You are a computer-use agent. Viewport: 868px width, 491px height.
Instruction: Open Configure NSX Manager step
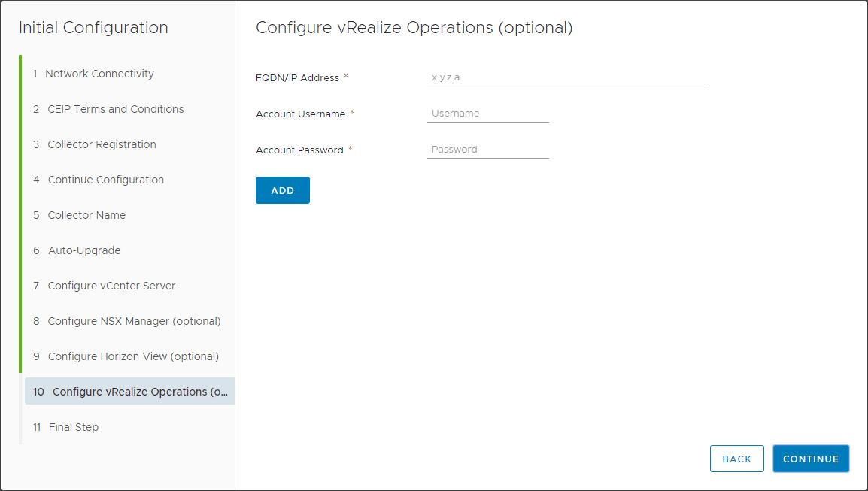click(134, 321)
